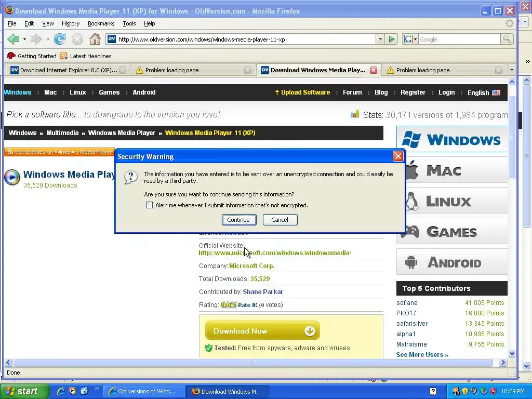Open the File menu

click(x=12, y=23)
